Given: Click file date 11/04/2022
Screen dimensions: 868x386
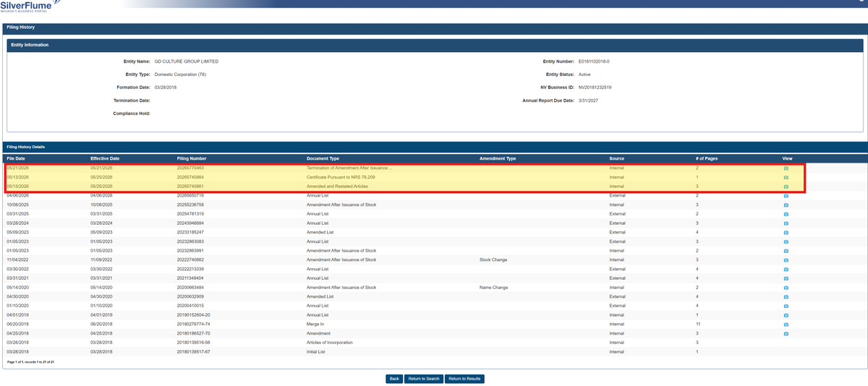Looking at the screenshot, I should coord(17,260).
